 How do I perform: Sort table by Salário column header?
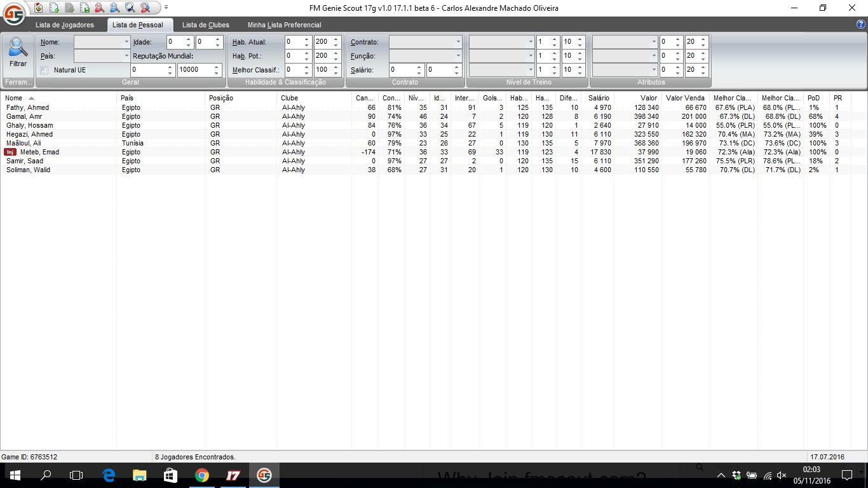(598, 98)
